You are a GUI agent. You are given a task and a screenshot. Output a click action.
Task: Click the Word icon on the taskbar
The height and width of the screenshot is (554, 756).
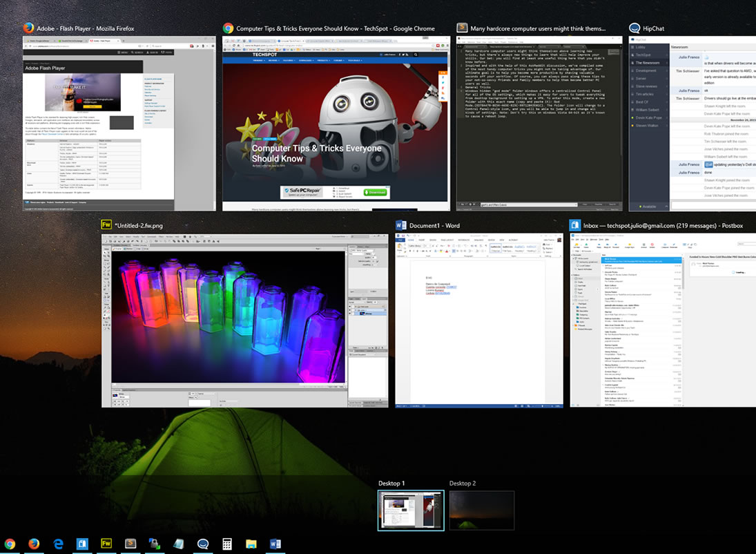(x=275, y=544)
